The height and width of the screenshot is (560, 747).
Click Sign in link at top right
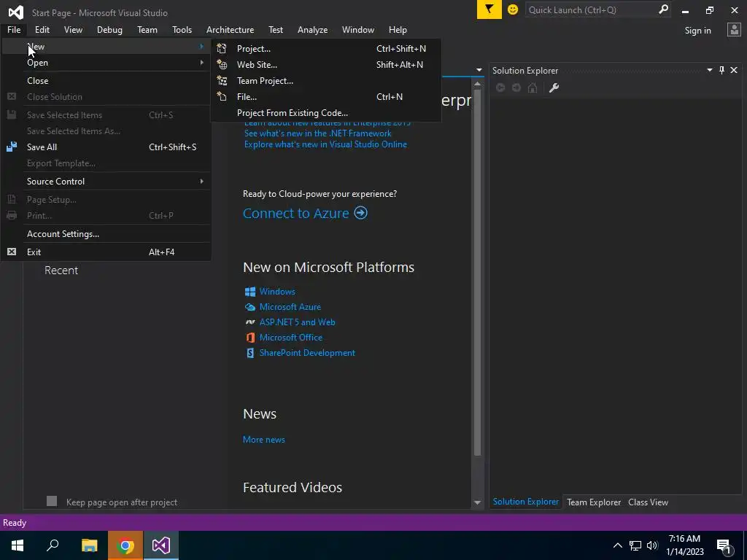click(x=697, y=31)
